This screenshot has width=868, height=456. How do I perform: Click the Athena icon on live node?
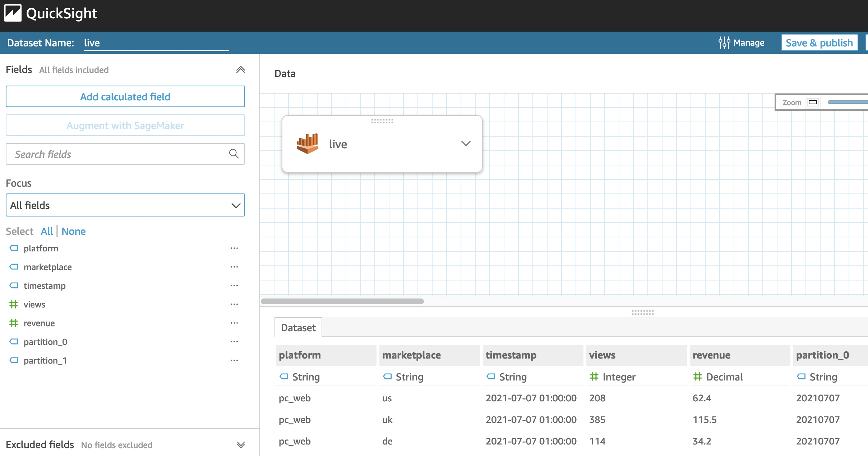point(308,143)
